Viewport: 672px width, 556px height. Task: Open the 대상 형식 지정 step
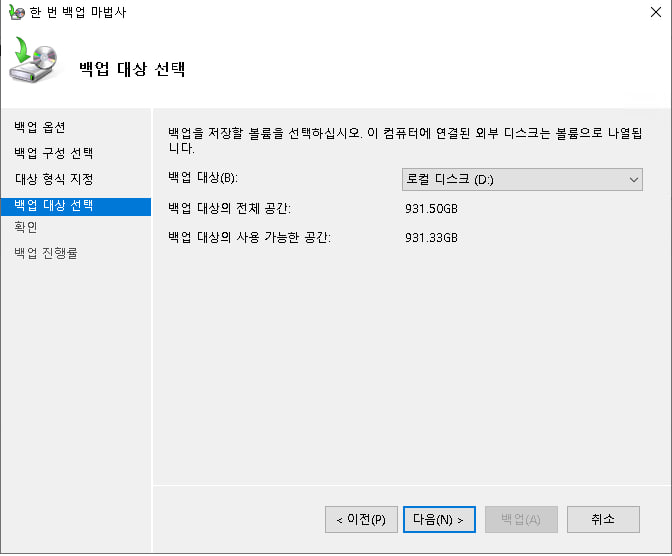(53, 180)
